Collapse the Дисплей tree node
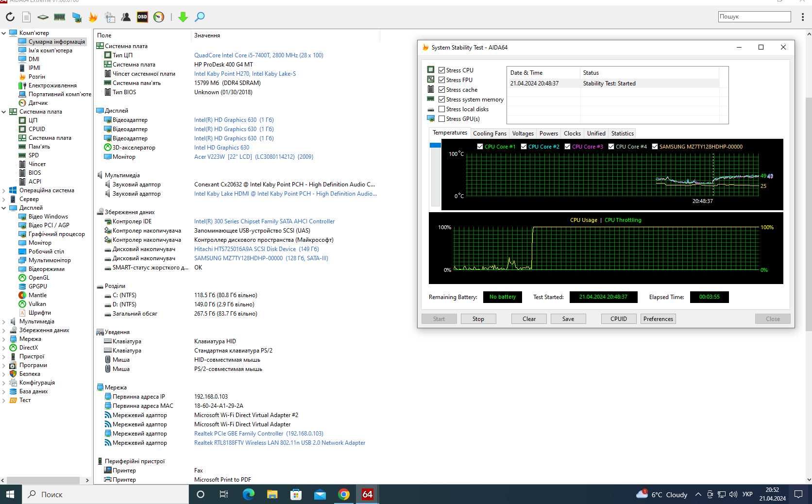This screenshot has height=504, width=812. point(4,208)
